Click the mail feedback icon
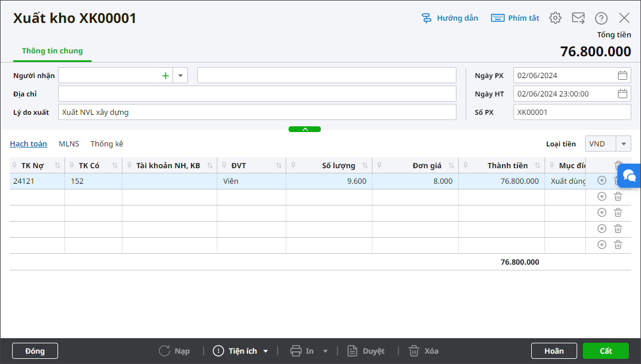 point(578,18)
